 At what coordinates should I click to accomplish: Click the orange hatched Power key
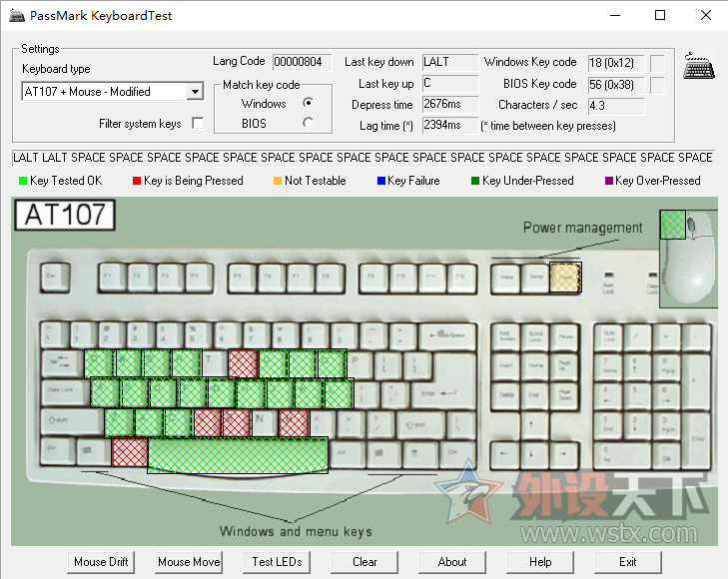[x=565, y=278]
